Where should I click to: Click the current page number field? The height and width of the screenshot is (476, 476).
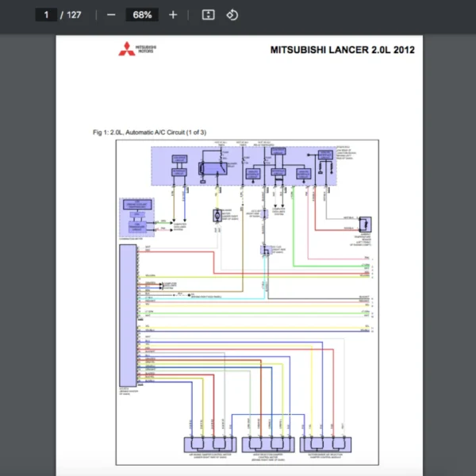(47, 15)
